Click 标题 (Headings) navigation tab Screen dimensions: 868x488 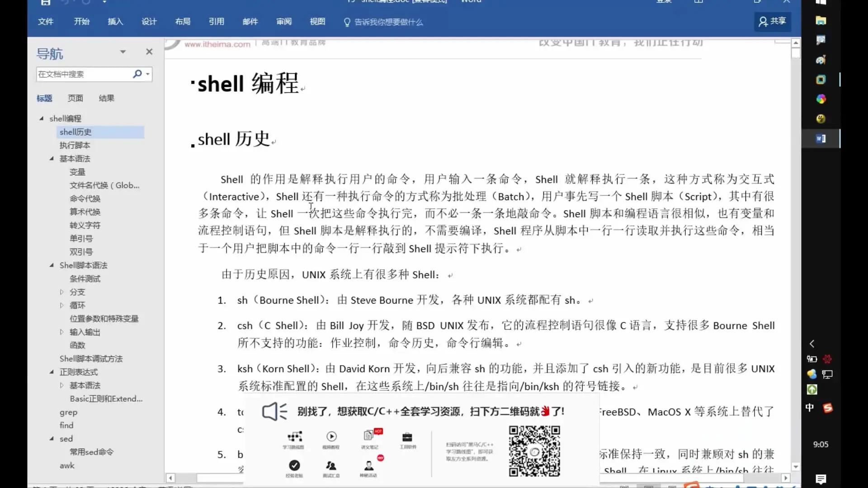point(45,98)
